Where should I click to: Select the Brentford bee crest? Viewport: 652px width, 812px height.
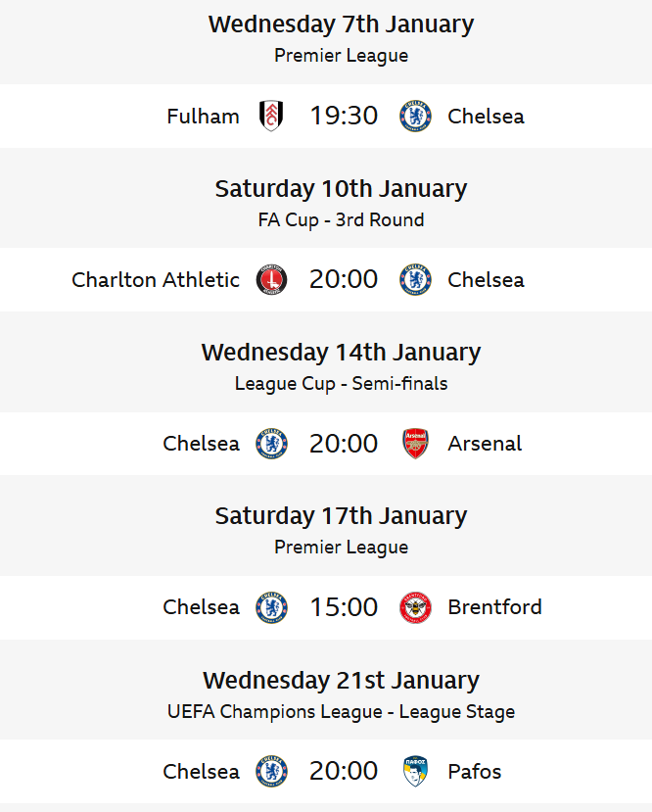(x=415, y=607)
